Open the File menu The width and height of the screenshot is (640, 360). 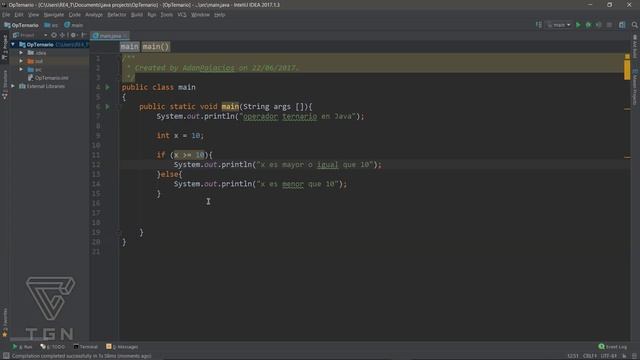pos(6,15)
